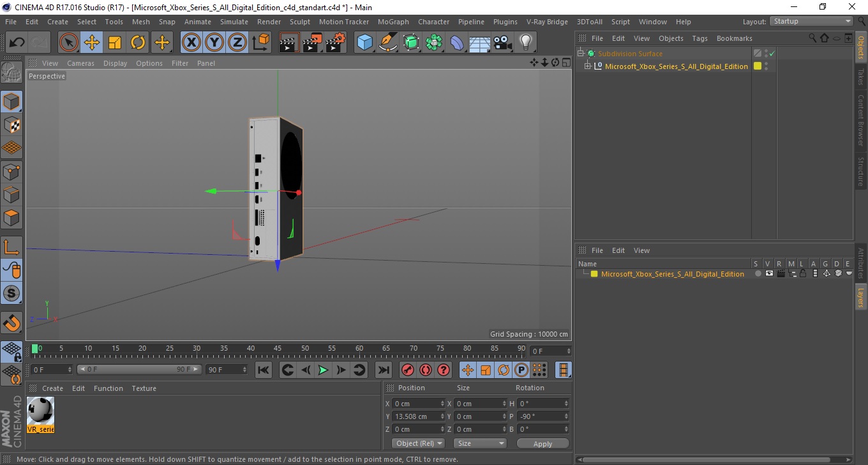Select the VR_serie material thumbnail

point(41,415)
